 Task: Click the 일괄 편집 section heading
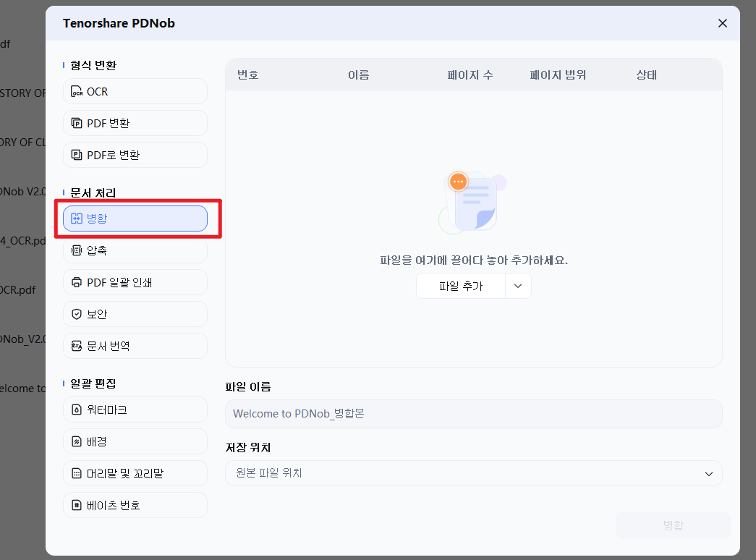93,383
